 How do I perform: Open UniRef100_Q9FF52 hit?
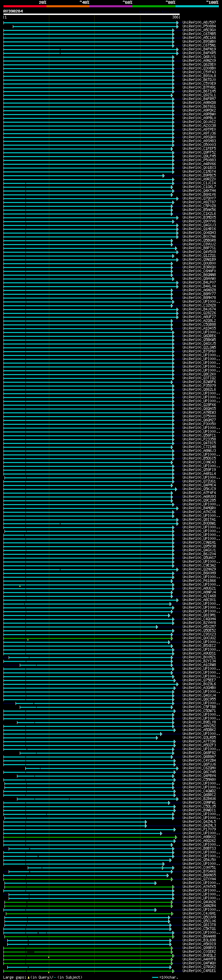[199, 152]
